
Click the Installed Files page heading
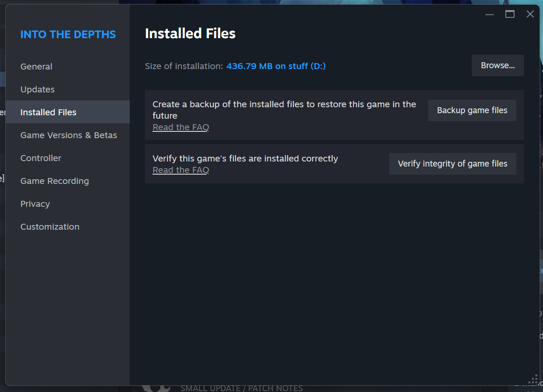[x=190, y=33]
